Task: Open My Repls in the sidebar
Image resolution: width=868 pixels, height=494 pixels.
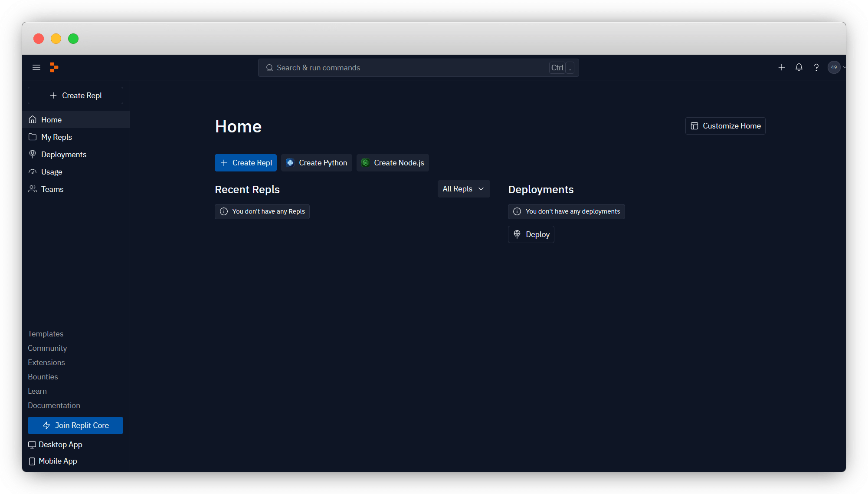Action: coord(76,137)
